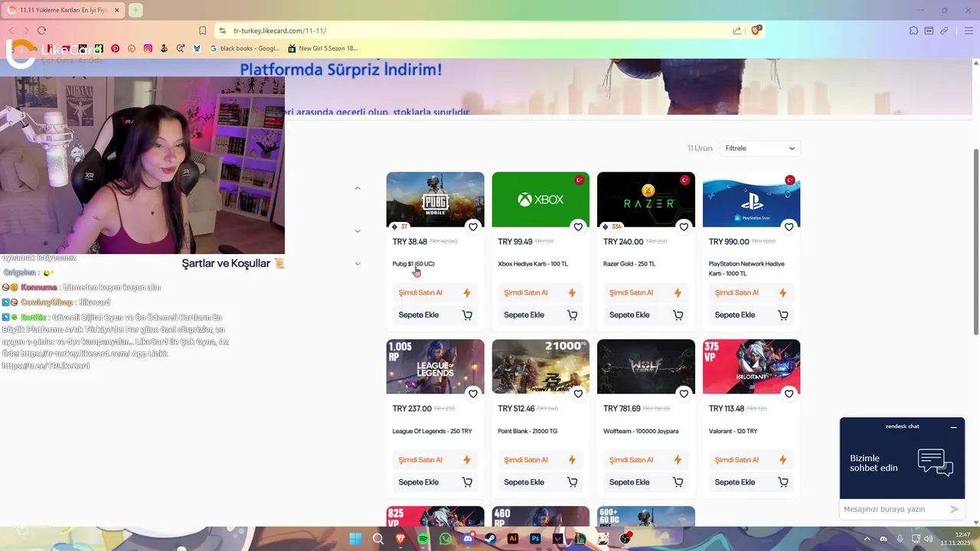The width and height of the screenshot is (980, 551).
Task: Open the Razer Gold product image
Action: (x=646, y=199)
